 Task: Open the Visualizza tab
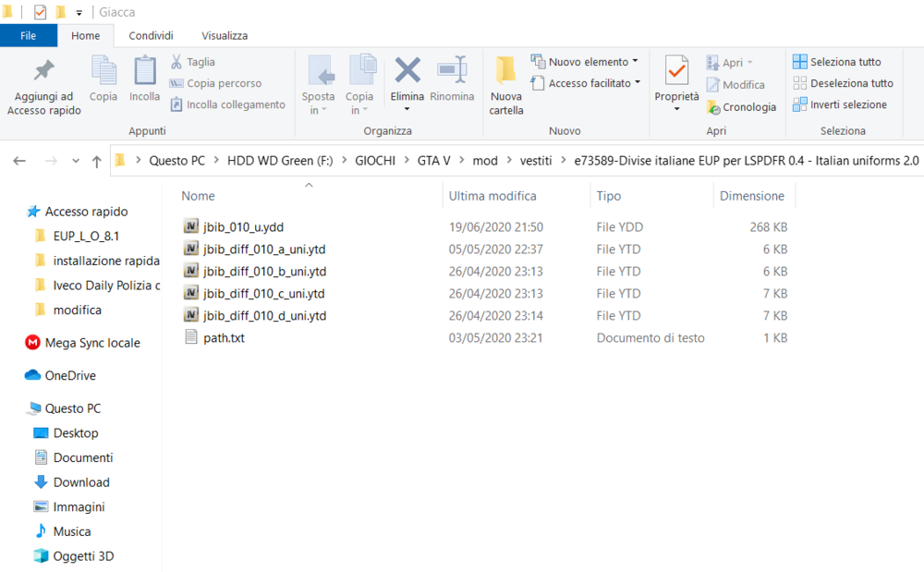pyautogui.click(x=225, y=35)
